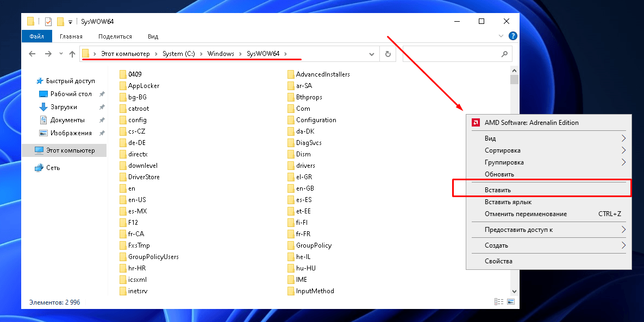Viewport: 644px width, 322px height.
Task: Choose Вставить from the context menu
Action: (498, 190)
